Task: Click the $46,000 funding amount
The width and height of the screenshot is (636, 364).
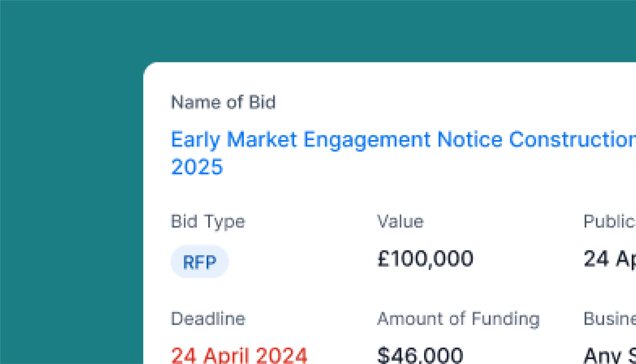Action: click(420, 355)
